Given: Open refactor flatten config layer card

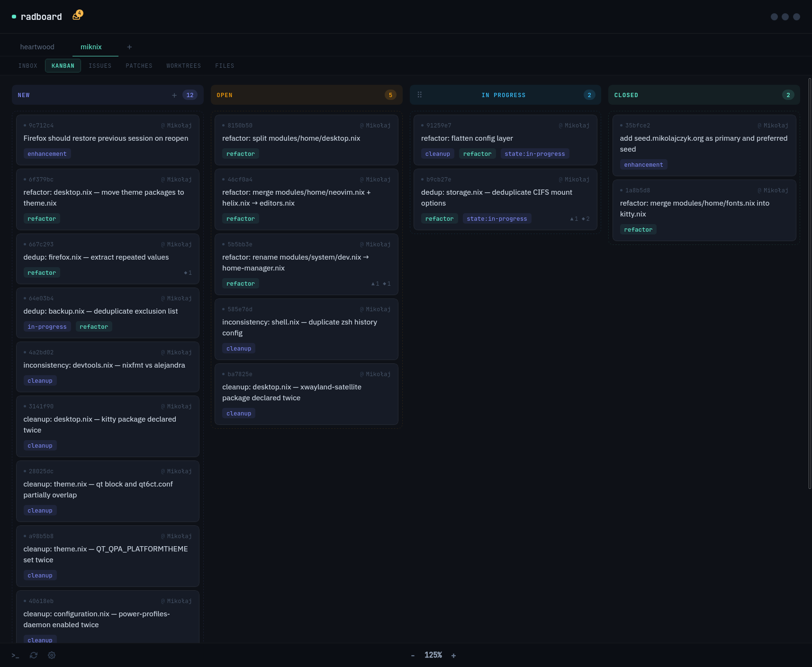Looking at the screenshot, I should tap(505, 140).
